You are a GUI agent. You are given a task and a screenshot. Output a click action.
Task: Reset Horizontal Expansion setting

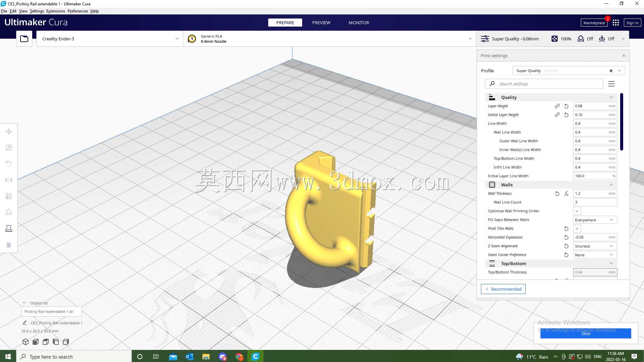tap(566, 237)
